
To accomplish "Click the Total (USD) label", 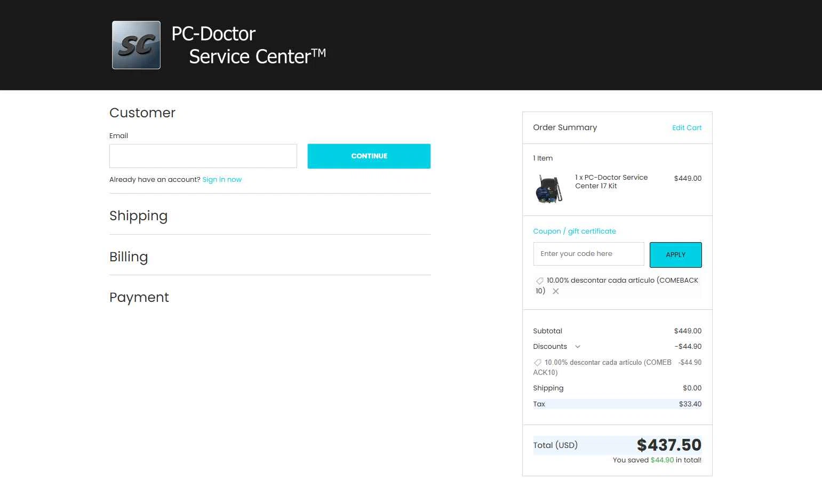I will [555, 445].
